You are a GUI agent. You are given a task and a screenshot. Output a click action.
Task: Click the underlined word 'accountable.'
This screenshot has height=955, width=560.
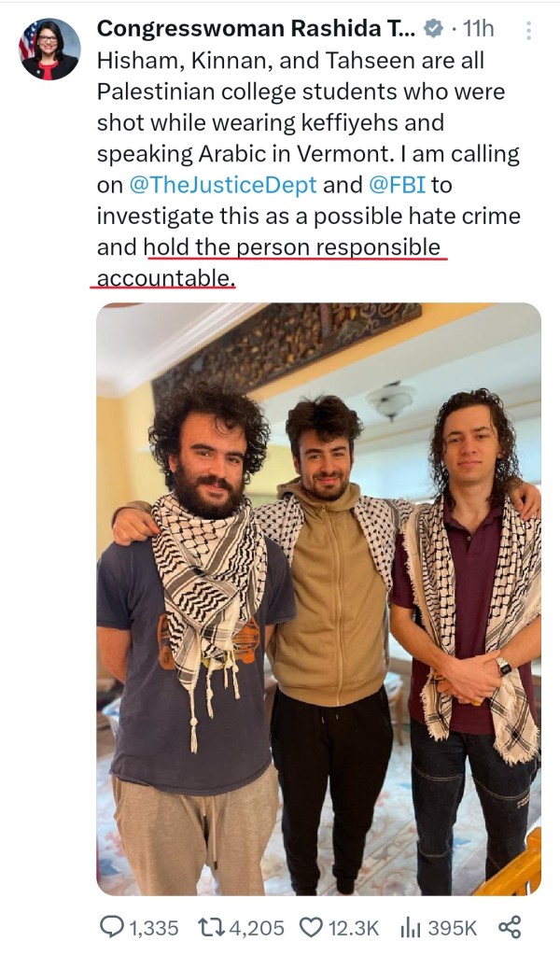point(165,278)
